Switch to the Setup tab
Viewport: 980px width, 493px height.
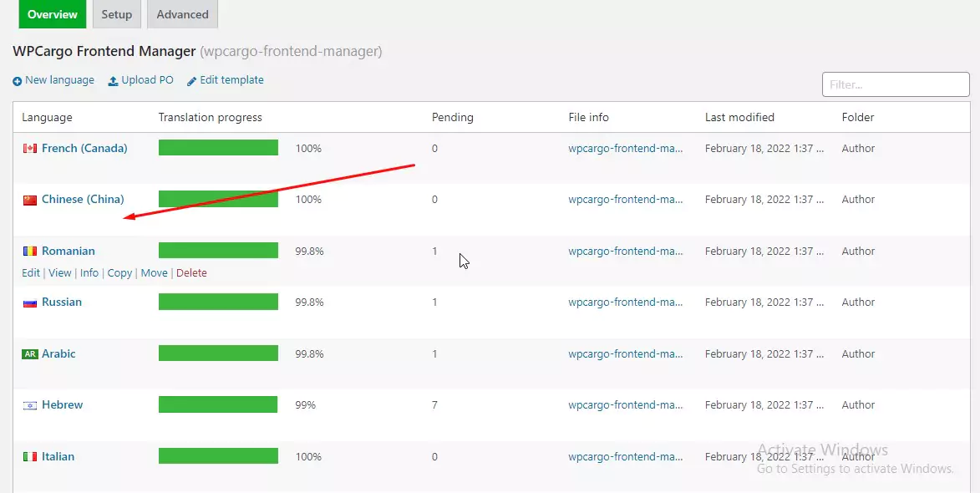click(x=117, y=14)
